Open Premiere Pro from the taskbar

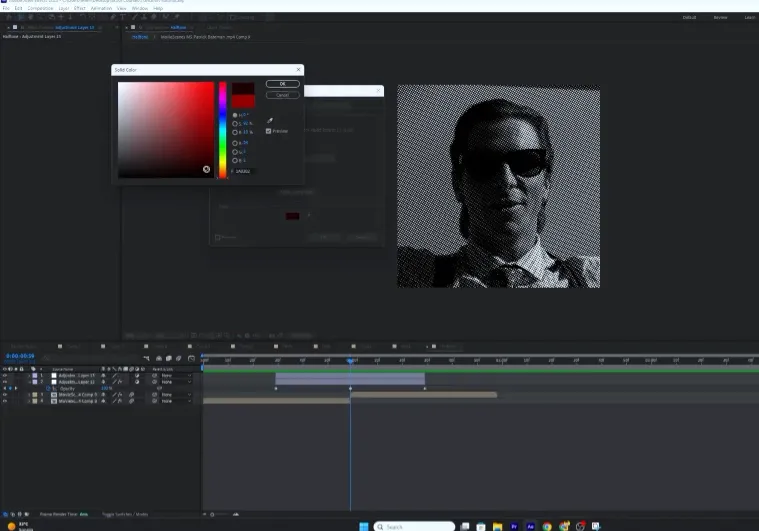pyautogui.click(x=514, y=526)
